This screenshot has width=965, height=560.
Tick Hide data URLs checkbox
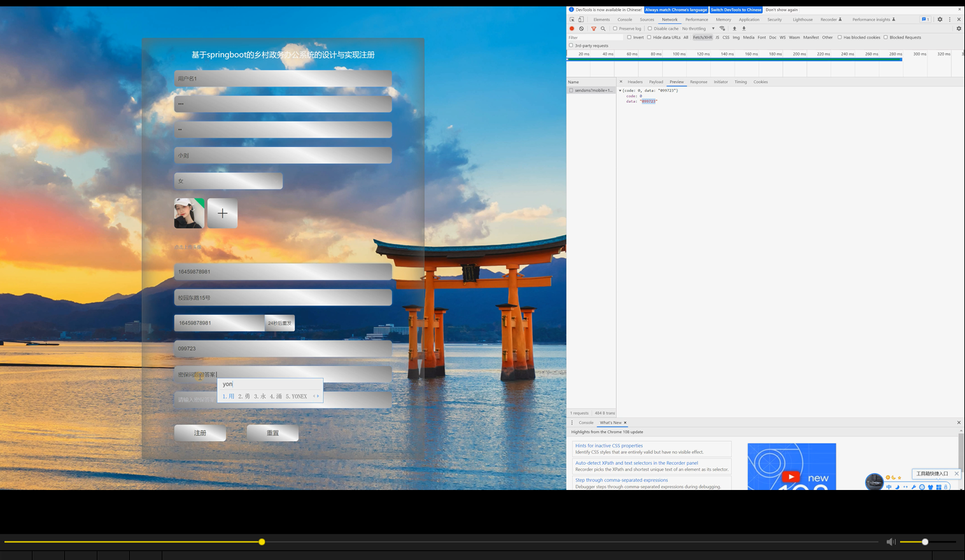649,37
